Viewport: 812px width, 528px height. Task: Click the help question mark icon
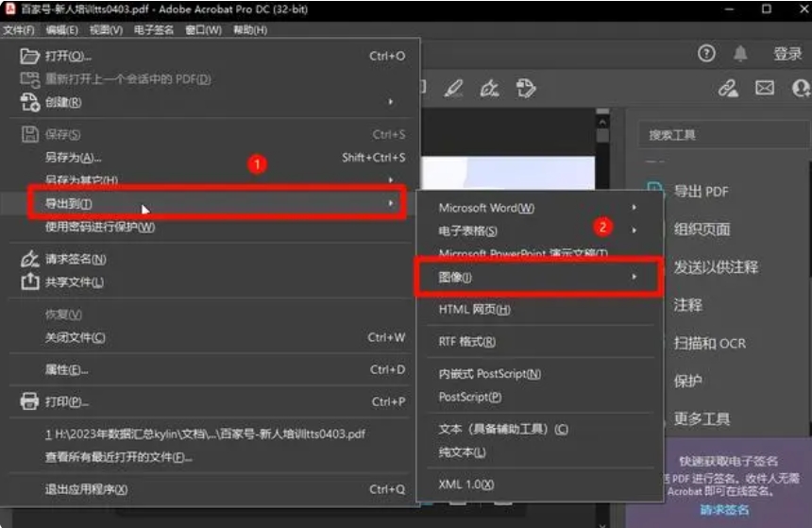coord(706,54)
